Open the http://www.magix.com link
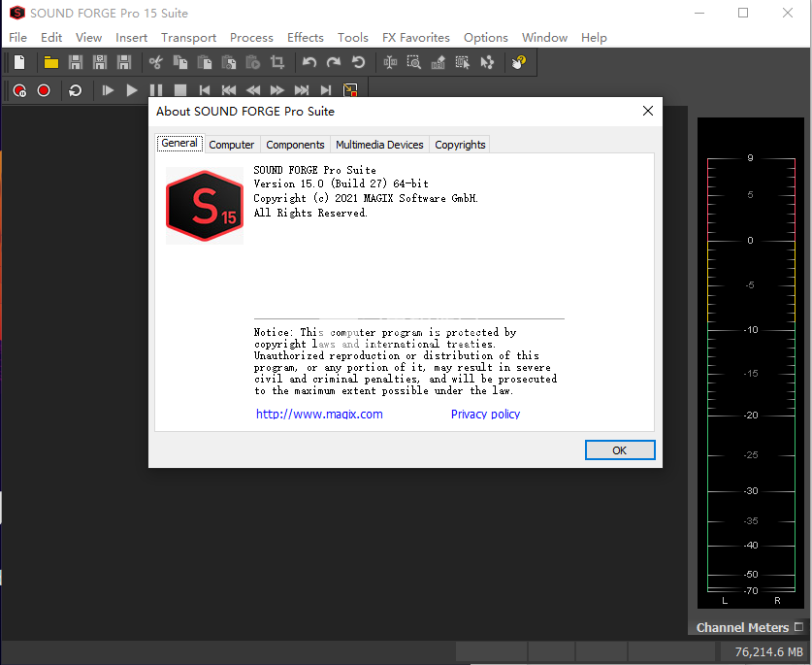 click(x=319, y=414)
